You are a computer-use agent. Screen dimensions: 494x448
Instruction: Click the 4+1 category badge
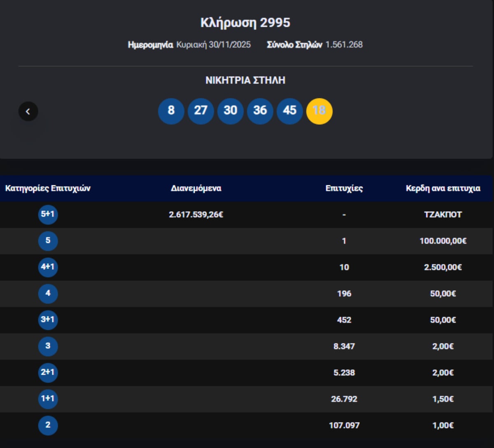coord(48,267)
